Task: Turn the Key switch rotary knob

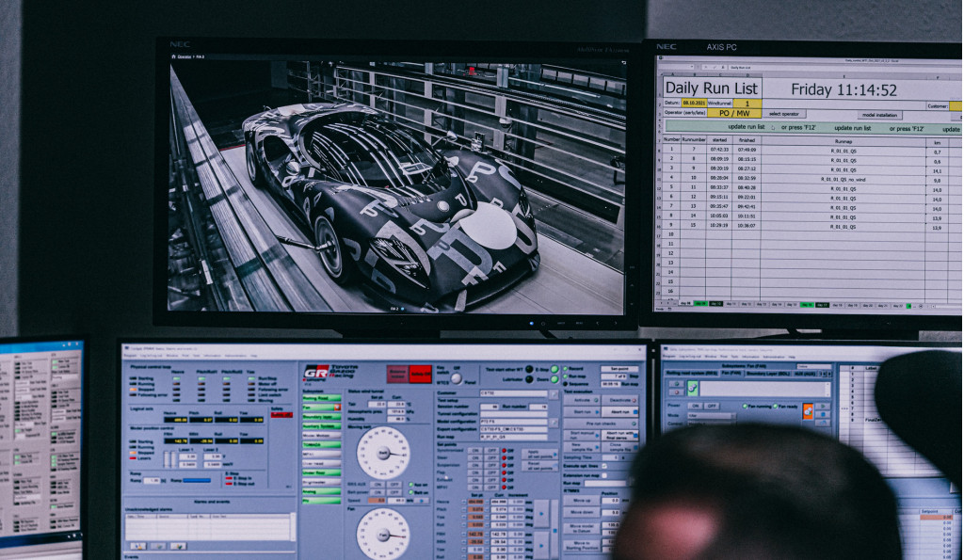Action: (457, 378)
